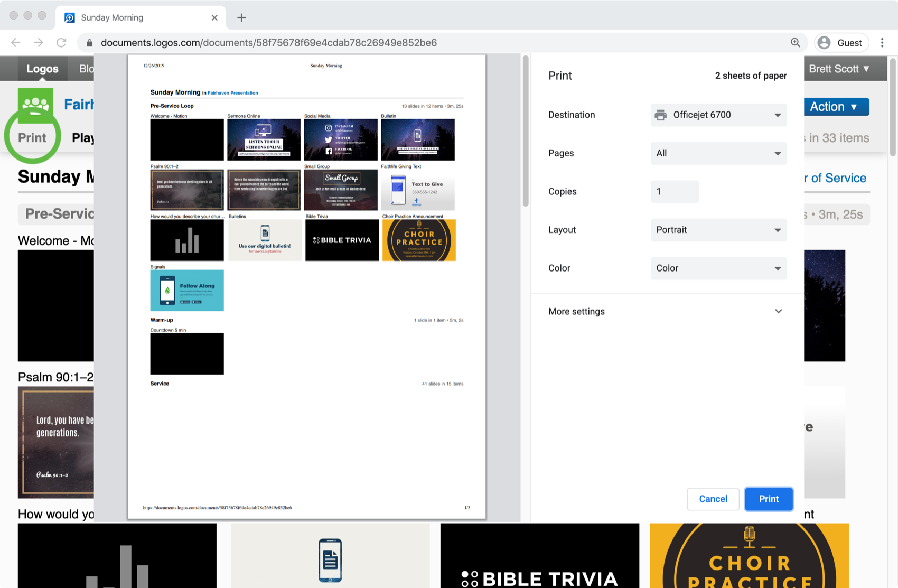Open the Layout dropdown set to Portrait

pos(718,230)
